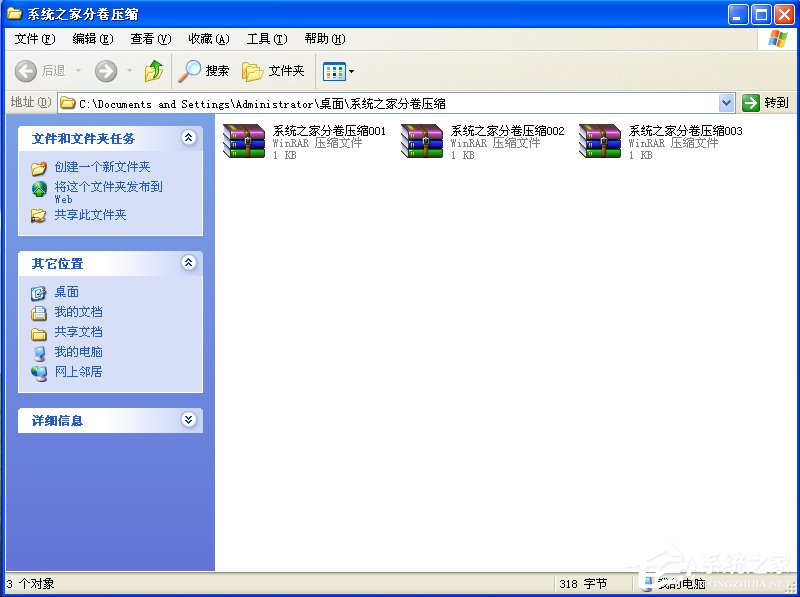The height and width of the screenshot is (597, 800).
Task: Open the 工具 menu
Action: 264,38
